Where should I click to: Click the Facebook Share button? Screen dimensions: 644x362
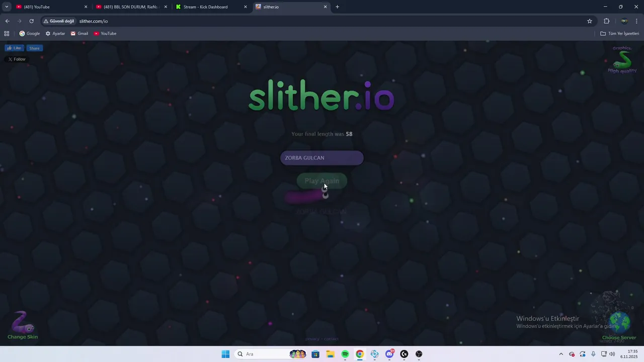(x=34, y=48)
